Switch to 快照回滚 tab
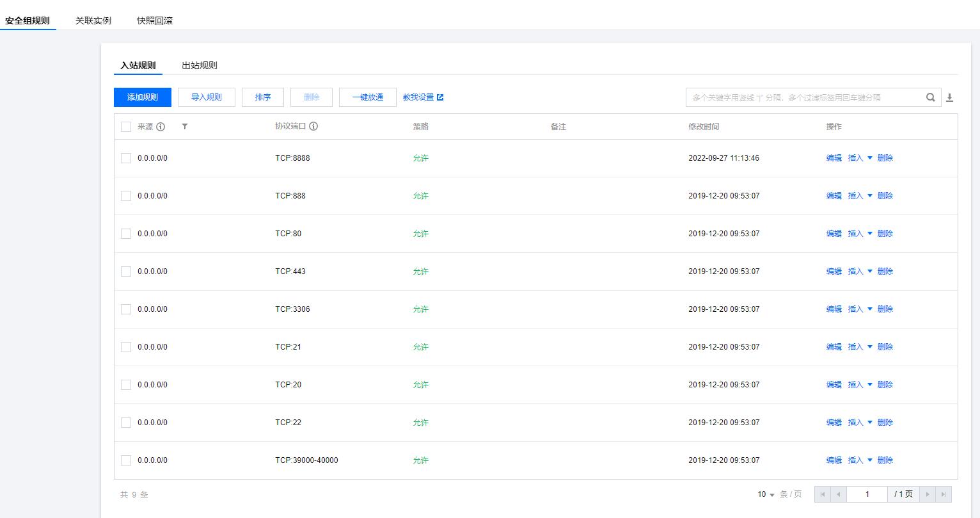The width and height of the screenshot is (980, 518). tap(155, 20)
